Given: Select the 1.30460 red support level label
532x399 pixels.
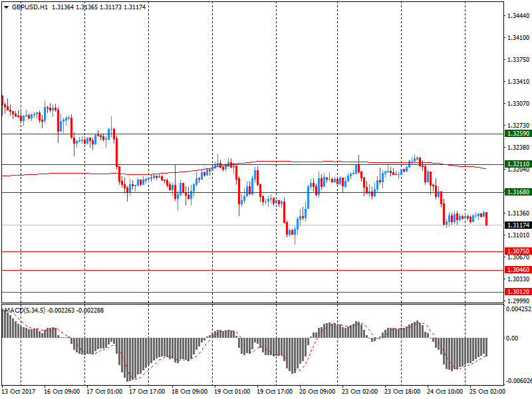Looking at the screenshot, I should [518, 270].
